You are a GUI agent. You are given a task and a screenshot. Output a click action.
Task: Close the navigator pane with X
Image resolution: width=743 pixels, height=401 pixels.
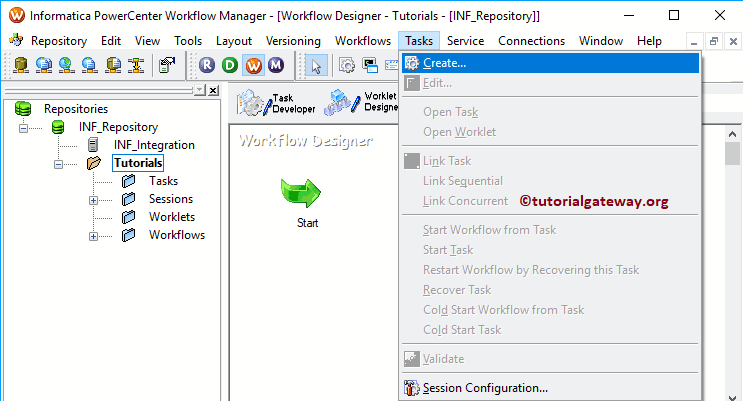pos(214,90)
